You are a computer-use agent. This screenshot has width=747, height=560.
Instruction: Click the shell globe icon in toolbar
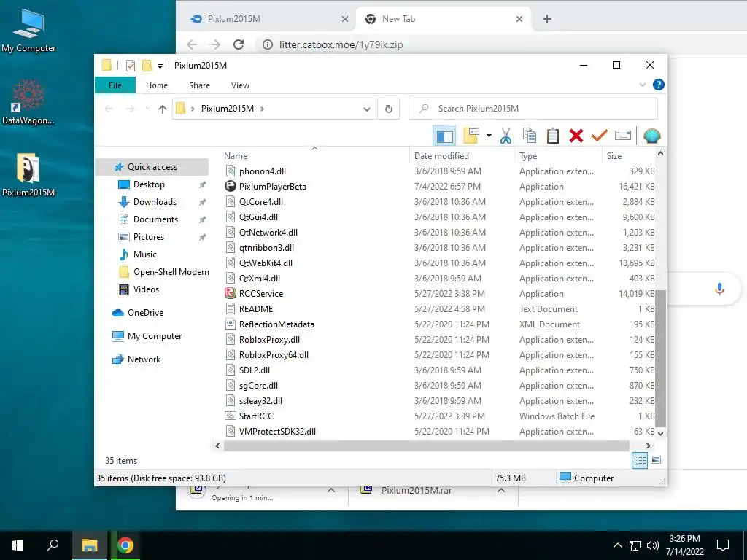(x=651, y=136)
